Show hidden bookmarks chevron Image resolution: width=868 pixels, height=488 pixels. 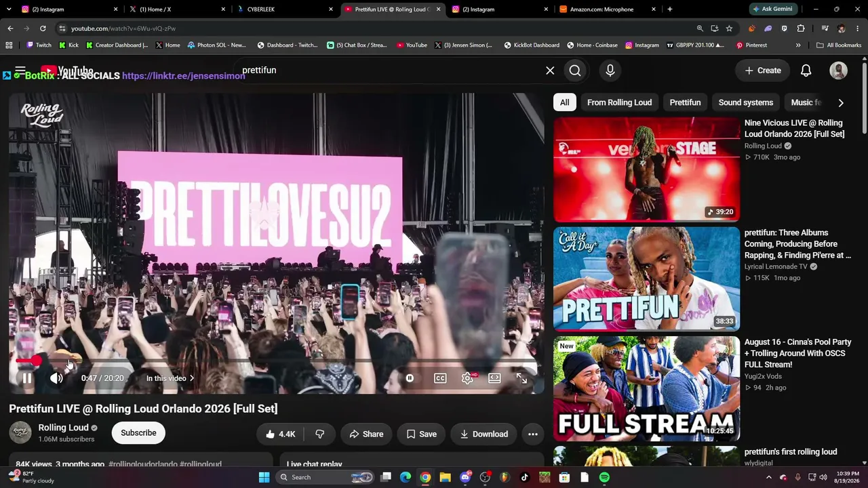pos(798,45)
